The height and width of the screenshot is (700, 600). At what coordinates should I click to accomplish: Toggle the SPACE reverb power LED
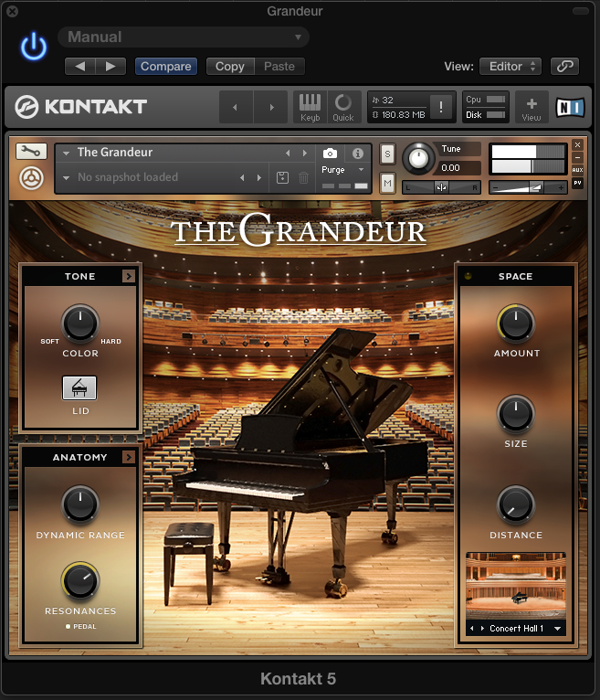point(468,276)
